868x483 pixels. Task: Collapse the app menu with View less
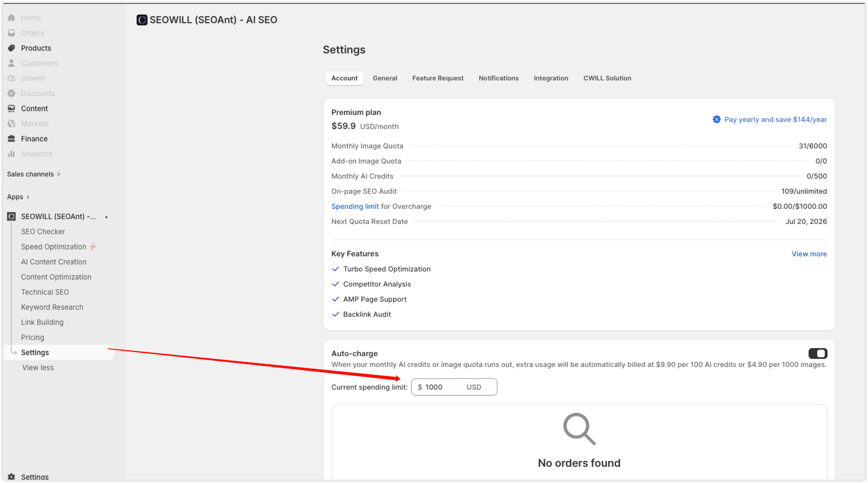(38, 368)
